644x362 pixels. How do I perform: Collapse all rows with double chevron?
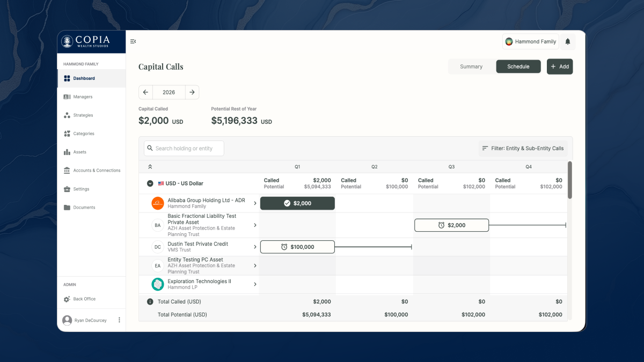tap(150, 167)
